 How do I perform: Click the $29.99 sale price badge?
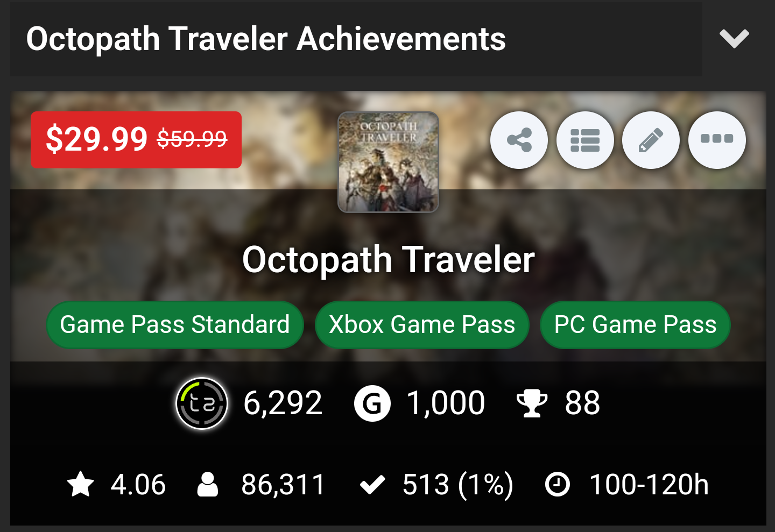click(x=136, y=140)
